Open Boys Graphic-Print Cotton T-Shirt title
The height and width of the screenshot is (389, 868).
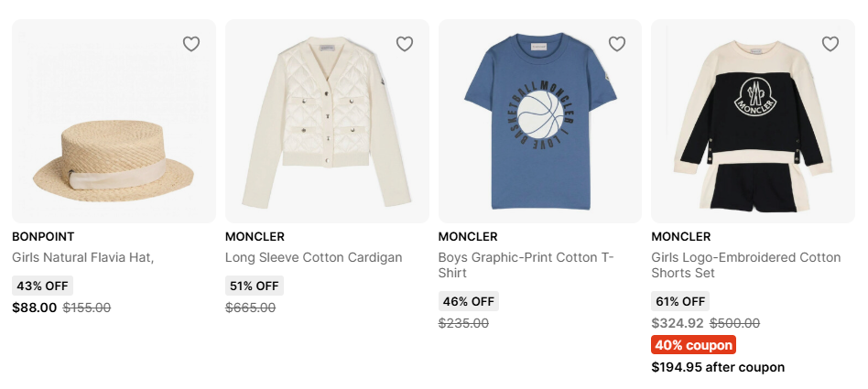click(526, 265)
